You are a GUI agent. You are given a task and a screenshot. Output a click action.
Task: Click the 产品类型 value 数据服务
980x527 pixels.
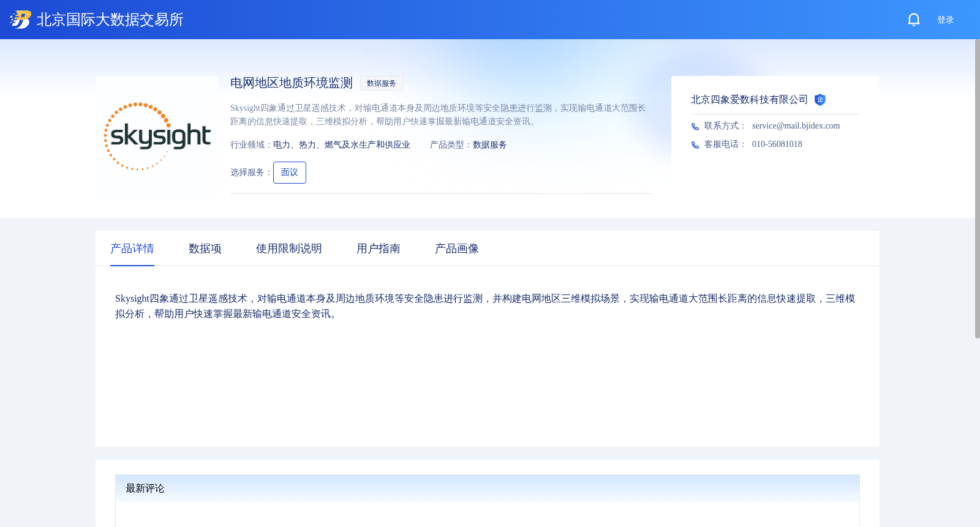tap(490, 145)
